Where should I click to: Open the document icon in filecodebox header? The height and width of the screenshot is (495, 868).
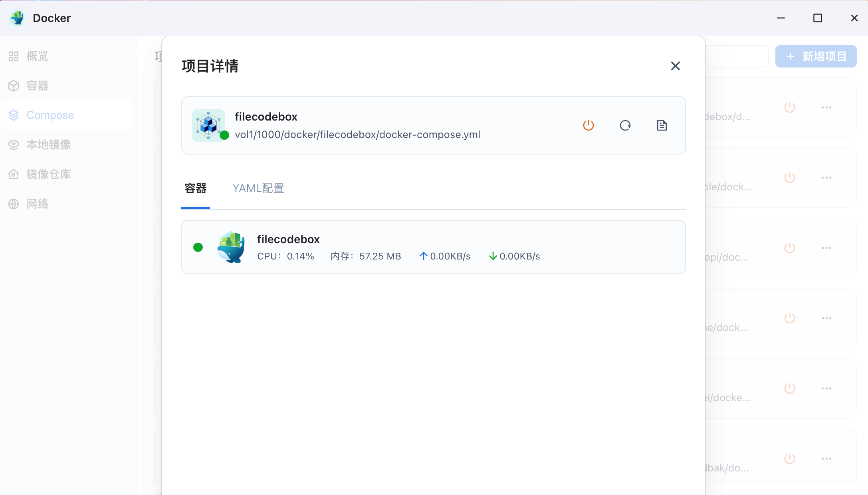[662, 125]
